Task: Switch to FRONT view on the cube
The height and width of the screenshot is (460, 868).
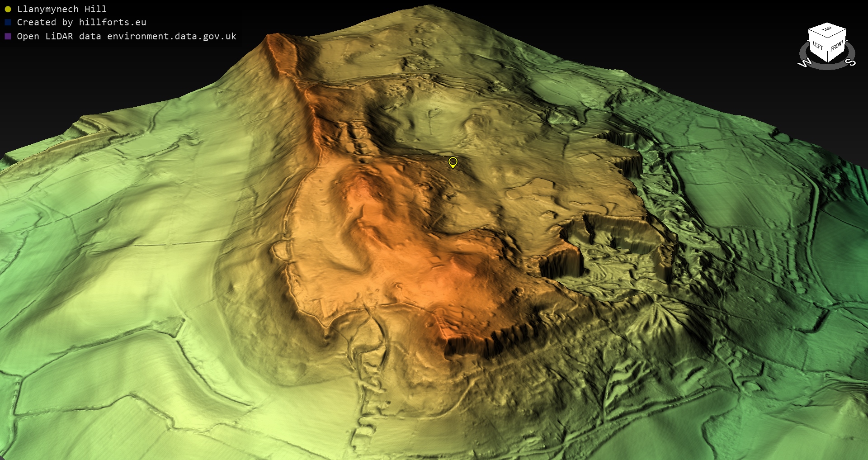Action: point(837,46)
